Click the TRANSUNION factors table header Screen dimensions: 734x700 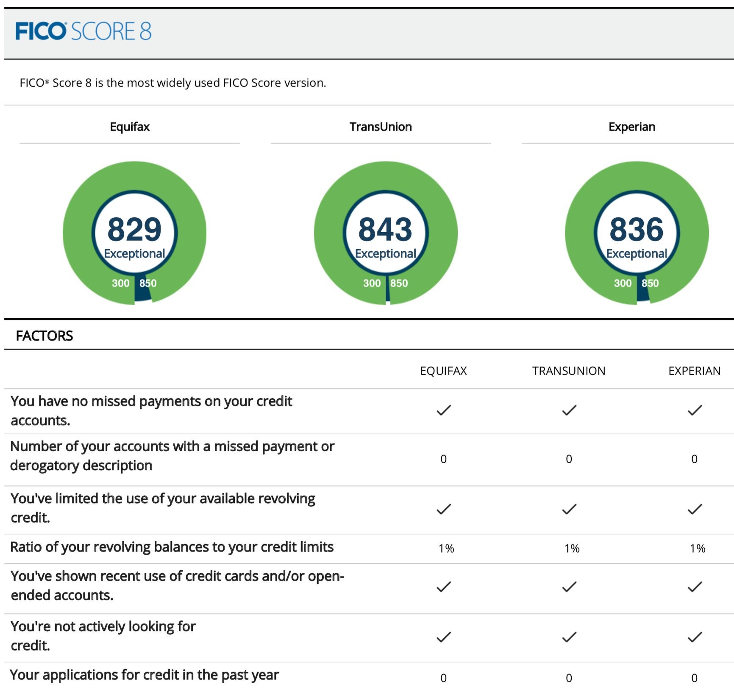pos(569,371)
